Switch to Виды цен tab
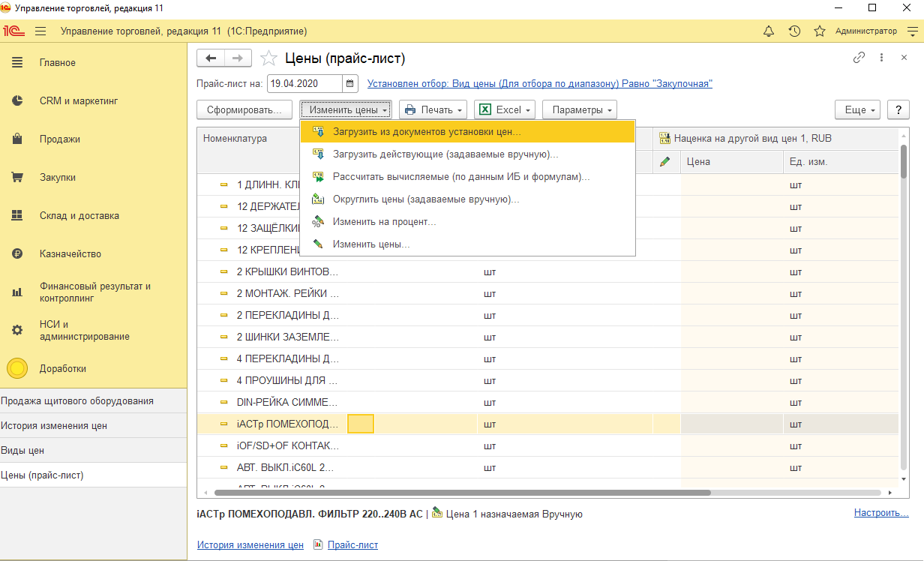The width and height of the screenshot is (924, 561). pyautogui.click(x=93, y=450)
